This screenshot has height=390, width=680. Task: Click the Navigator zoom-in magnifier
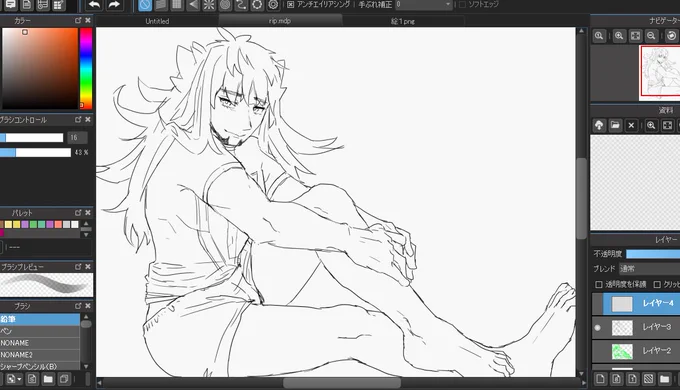click(x=619, y=36)
